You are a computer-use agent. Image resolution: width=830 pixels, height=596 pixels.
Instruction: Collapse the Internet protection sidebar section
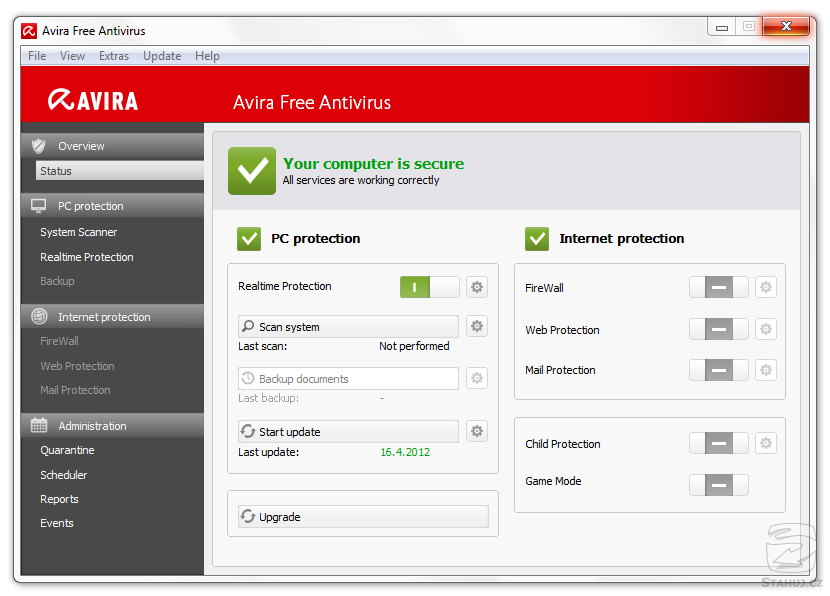pos(112,317)
